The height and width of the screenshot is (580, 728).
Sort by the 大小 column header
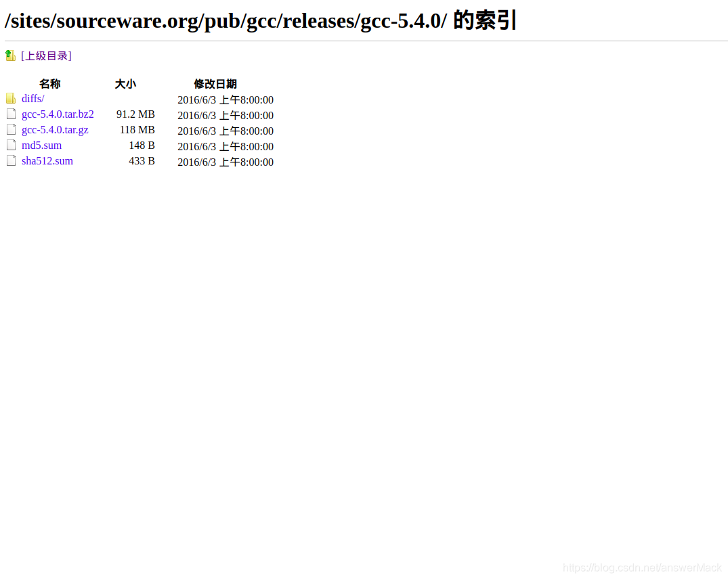(x=125, y=84)
